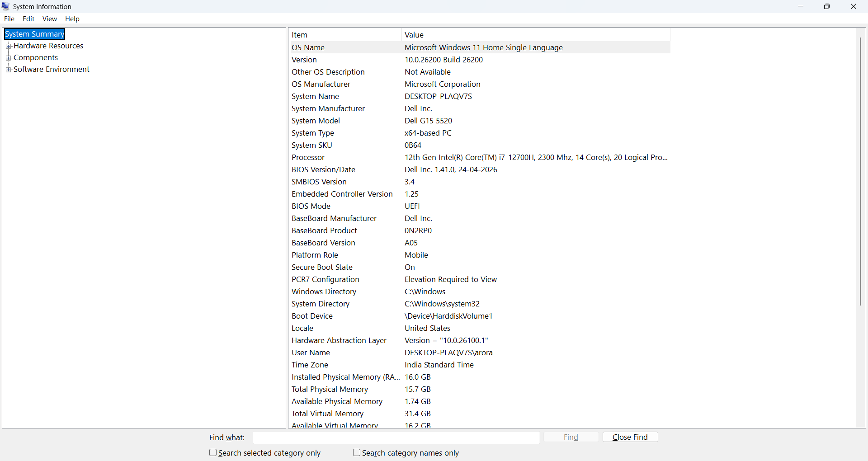The height and width of the screenshot is (461, 868).
Task: Click the Find what input field
Action: [x=396, y=437]
